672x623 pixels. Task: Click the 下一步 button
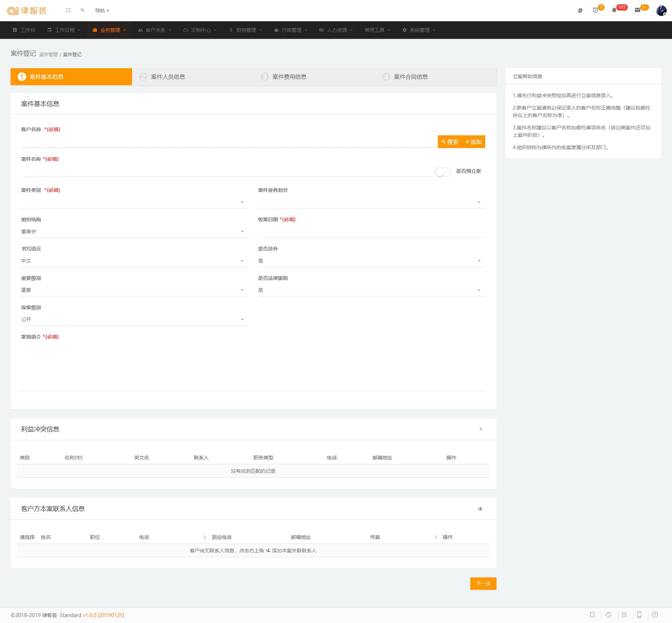point(483,583)
